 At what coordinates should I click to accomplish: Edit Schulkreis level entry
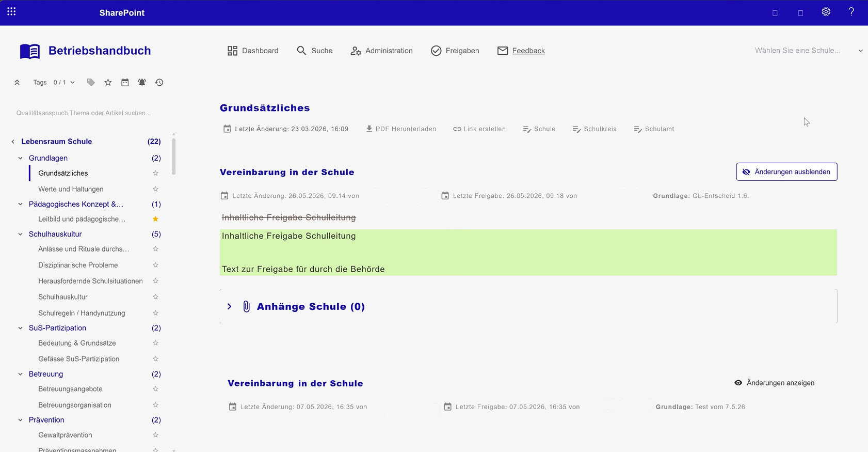[594, 129]
